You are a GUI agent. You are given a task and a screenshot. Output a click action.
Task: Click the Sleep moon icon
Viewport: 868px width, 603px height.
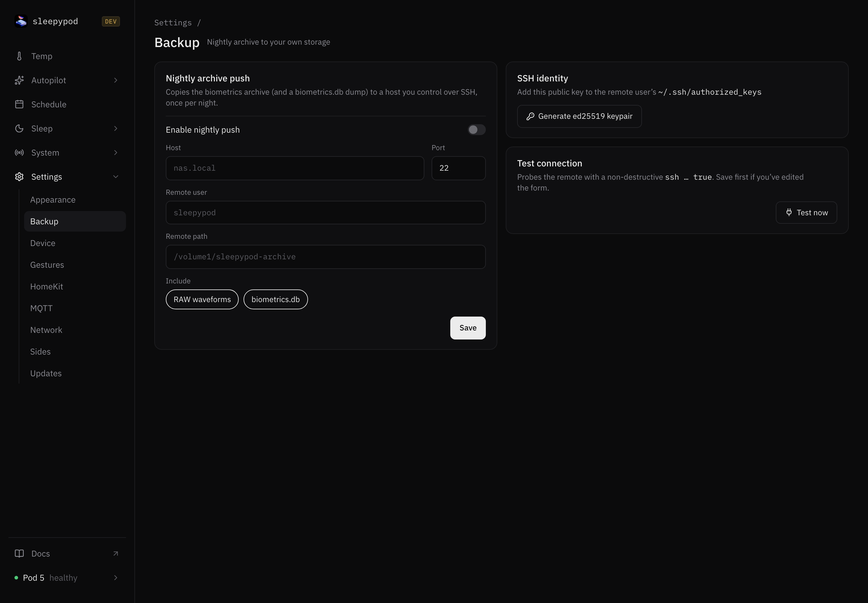[x=19, y=128]
